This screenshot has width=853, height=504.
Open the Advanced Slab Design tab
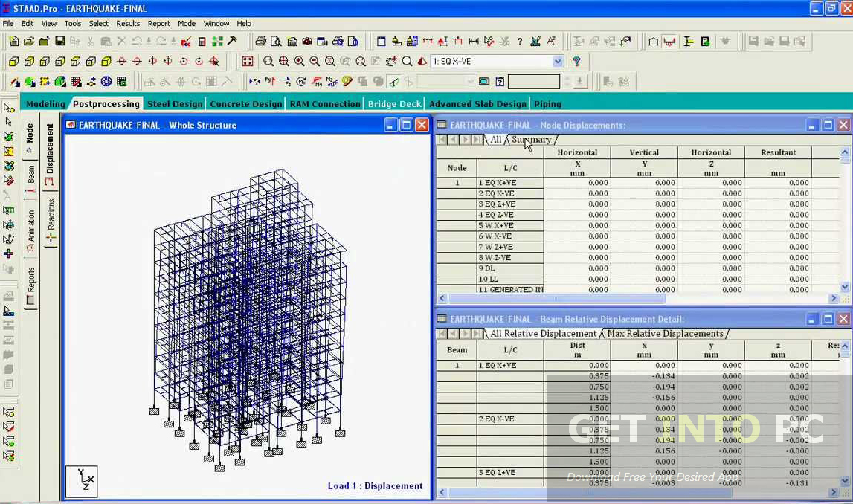(477, 104)
